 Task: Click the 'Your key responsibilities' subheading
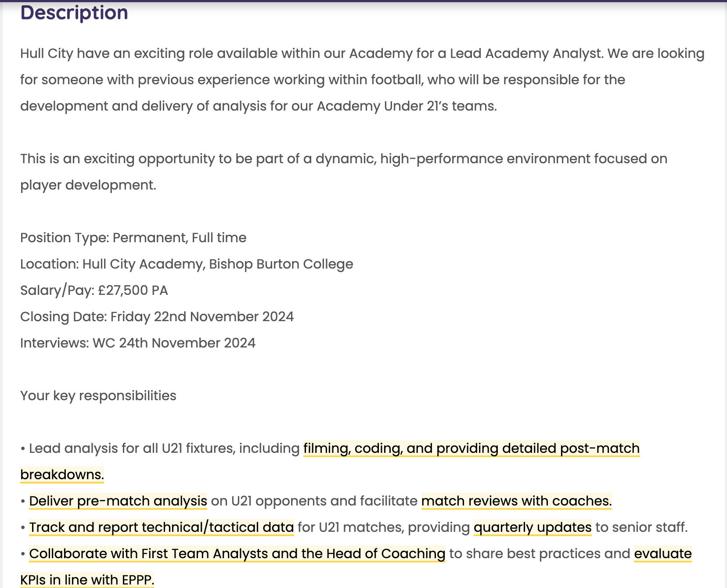coord(98,396)
